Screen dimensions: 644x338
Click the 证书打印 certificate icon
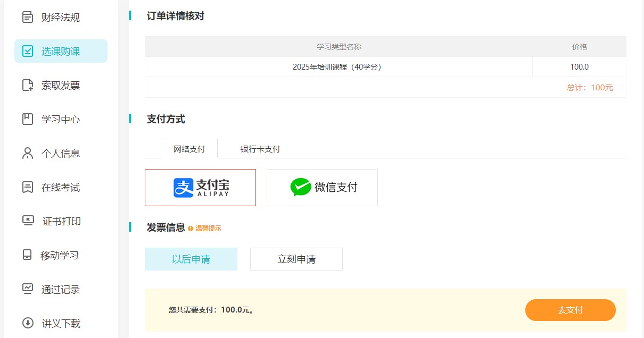tap(27, 221)
